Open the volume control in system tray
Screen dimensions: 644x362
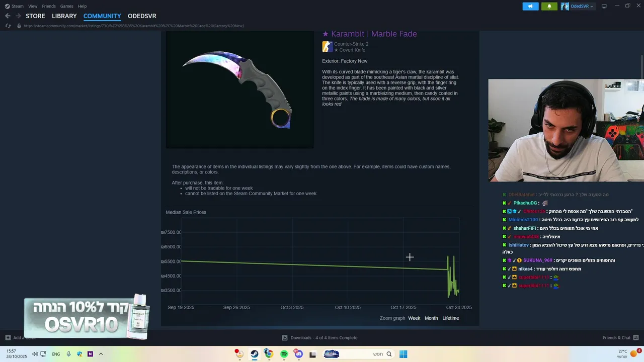pyautogui.click(x=35, y=354)
